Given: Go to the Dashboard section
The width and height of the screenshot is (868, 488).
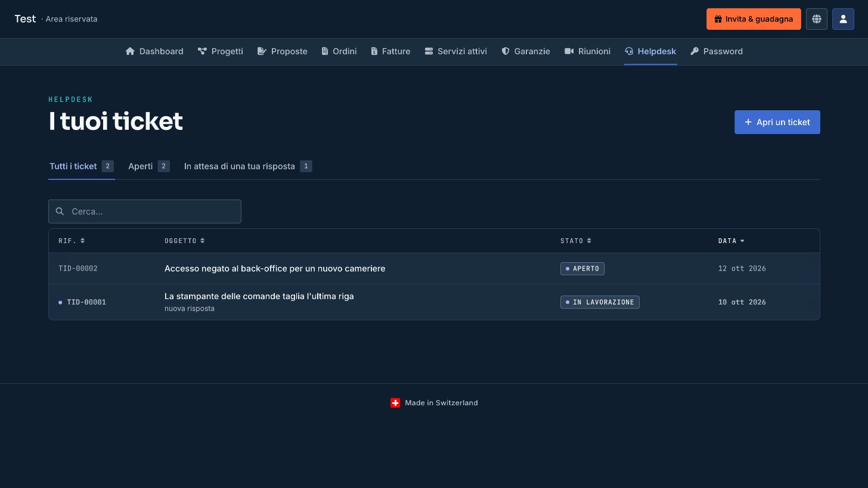Looking at the screenshot, I should coord(154,51).
